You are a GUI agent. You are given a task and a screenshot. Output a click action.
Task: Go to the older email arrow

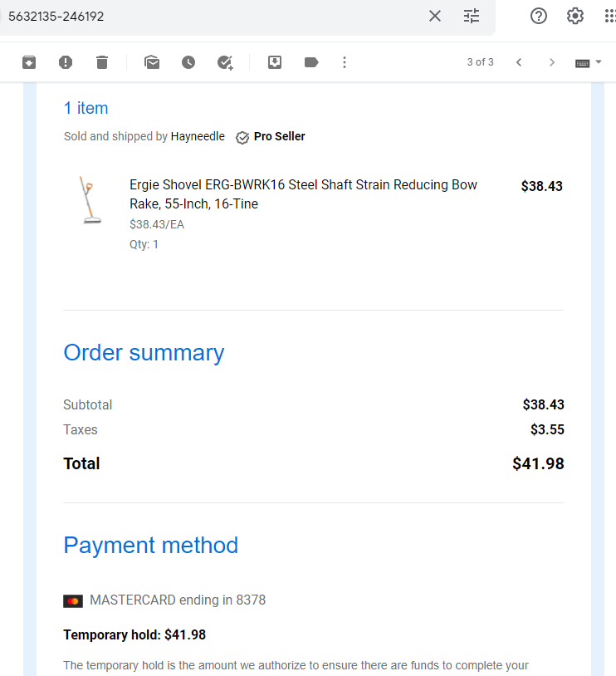(x=552, y=62)
